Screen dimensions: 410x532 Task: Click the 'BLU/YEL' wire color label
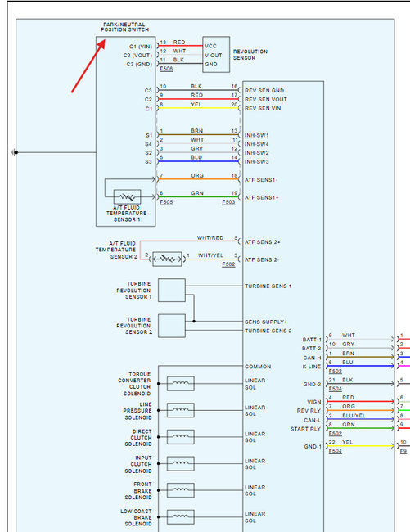pos(354,416)
